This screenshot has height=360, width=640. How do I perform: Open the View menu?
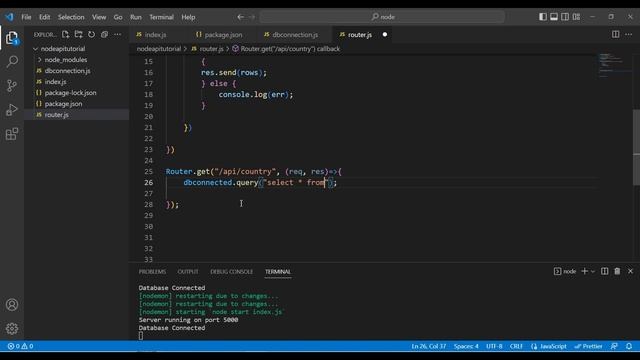pyautogui.click(x=99, y=17)
